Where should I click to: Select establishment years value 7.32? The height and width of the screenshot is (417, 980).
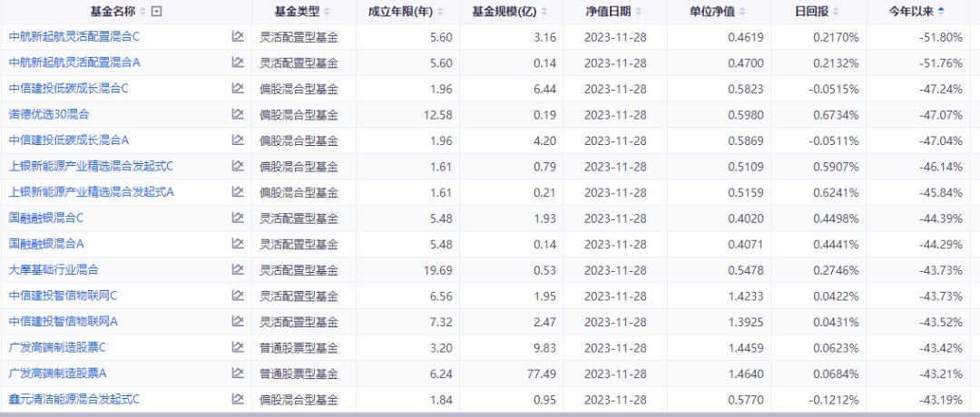(441, 322)
